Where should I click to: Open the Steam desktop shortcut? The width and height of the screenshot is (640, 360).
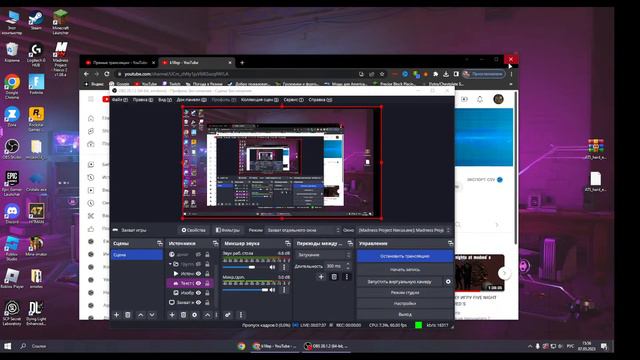click(36, 20)
